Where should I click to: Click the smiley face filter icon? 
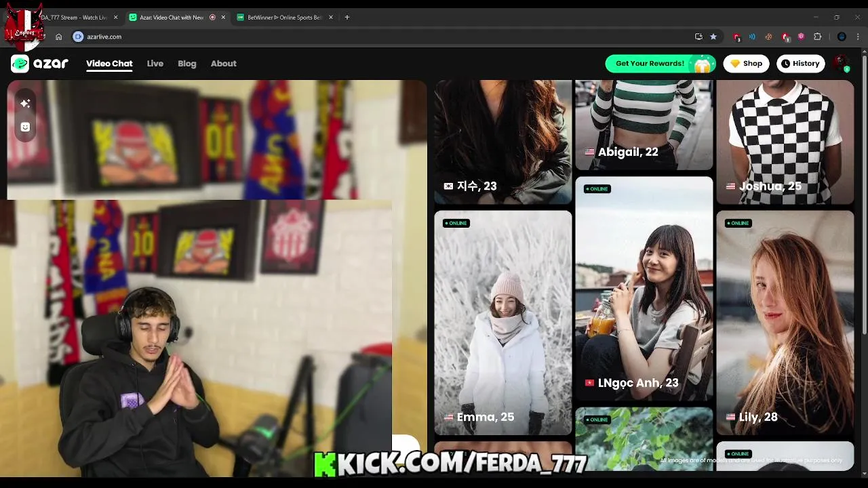click(25, 127)
